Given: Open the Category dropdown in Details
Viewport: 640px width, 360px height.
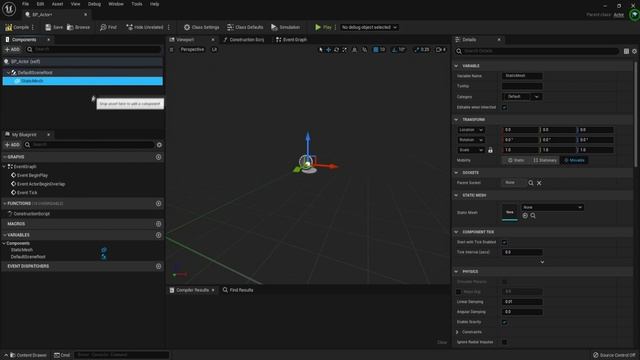Looking at the screenshot, I should [522, 97].
